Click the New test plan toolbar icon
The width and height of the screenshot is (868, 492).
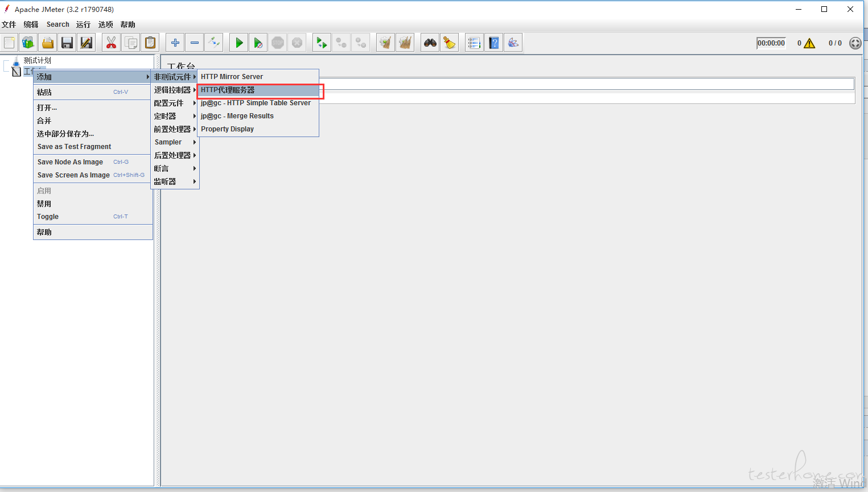[x=9, y=43]
